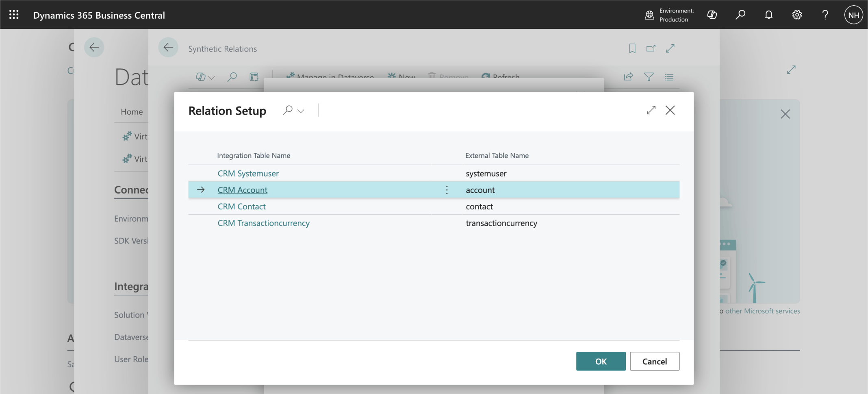Sort by Integration Table Name column header

pyautogui.click(x=254, y=155)
